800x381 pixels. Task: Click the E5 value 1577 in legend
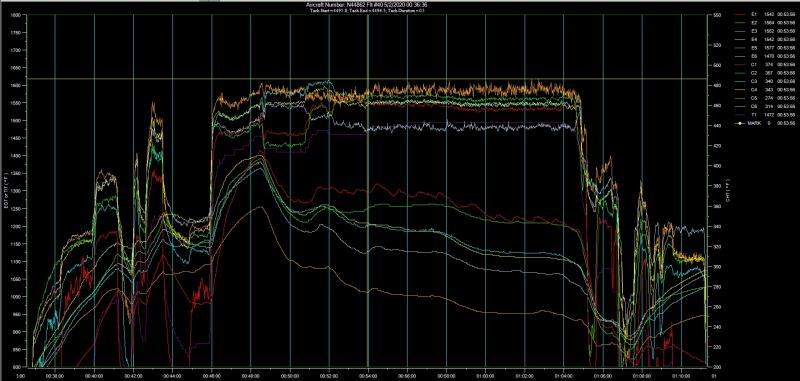pos(769,47)
